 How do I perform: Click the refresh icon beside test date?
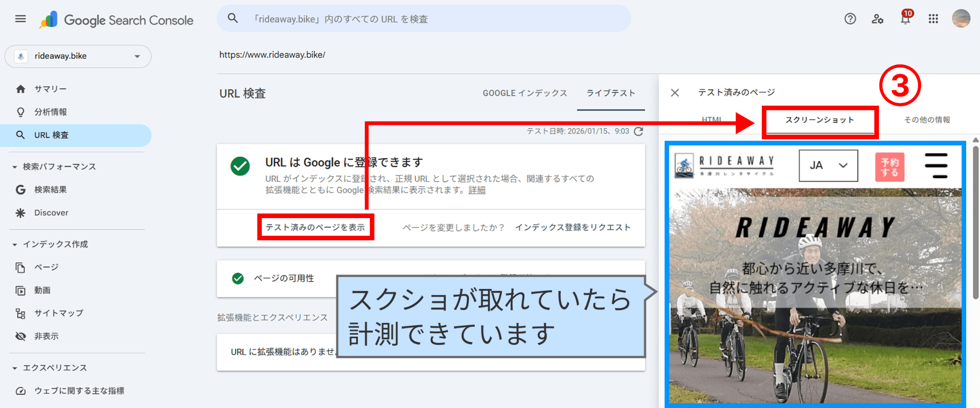click(x=638, y=132)
